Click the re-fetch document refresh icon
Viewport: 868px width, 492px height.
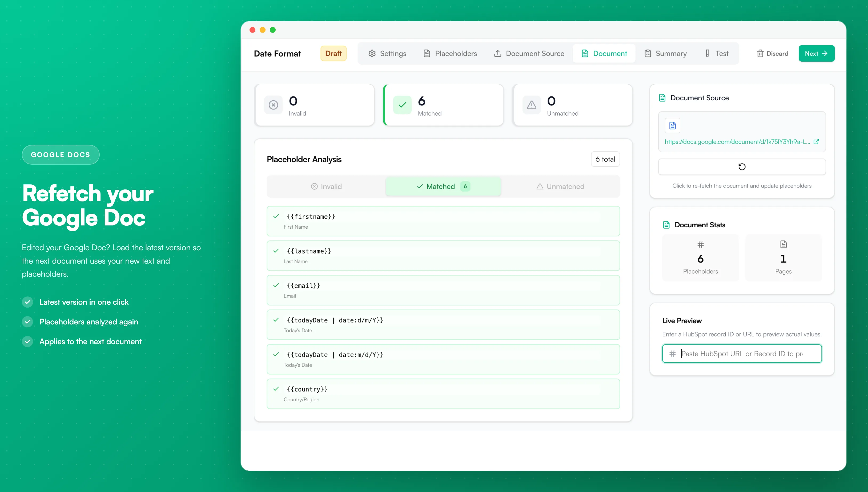point(742,166)
